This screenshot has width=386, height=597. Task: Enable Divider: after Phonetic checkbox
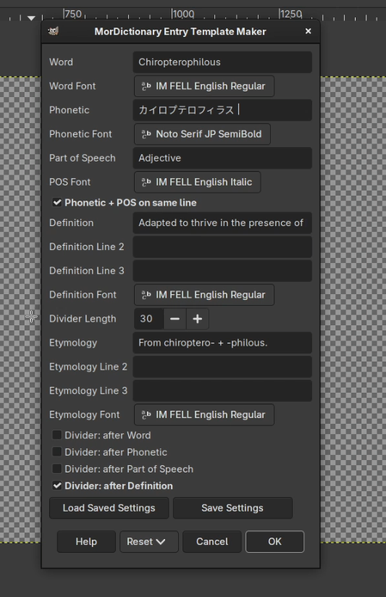(57, 452)
